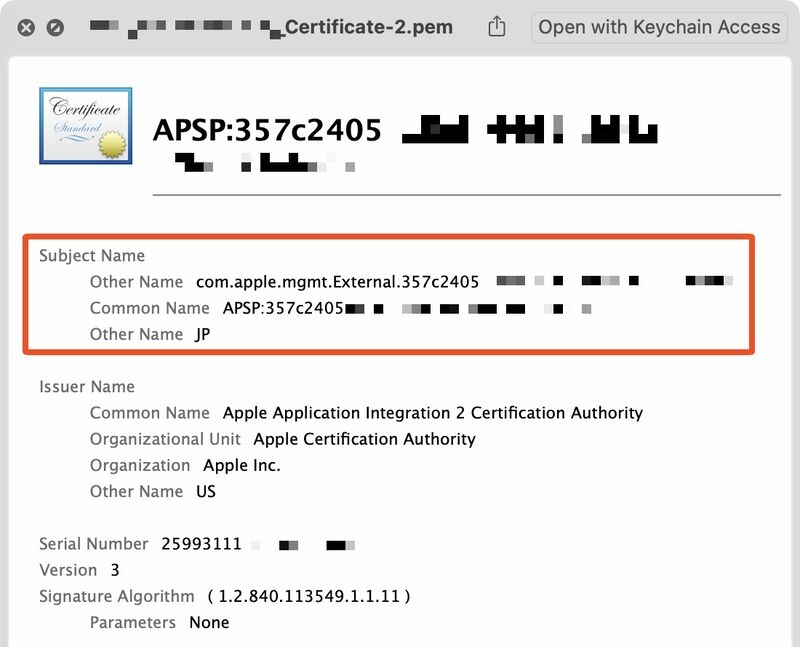Select the com.apple.mgmt.External.357c2405 value
Image resolution: width=800 pixels, height=647 pixels.
tap(337, 282)
